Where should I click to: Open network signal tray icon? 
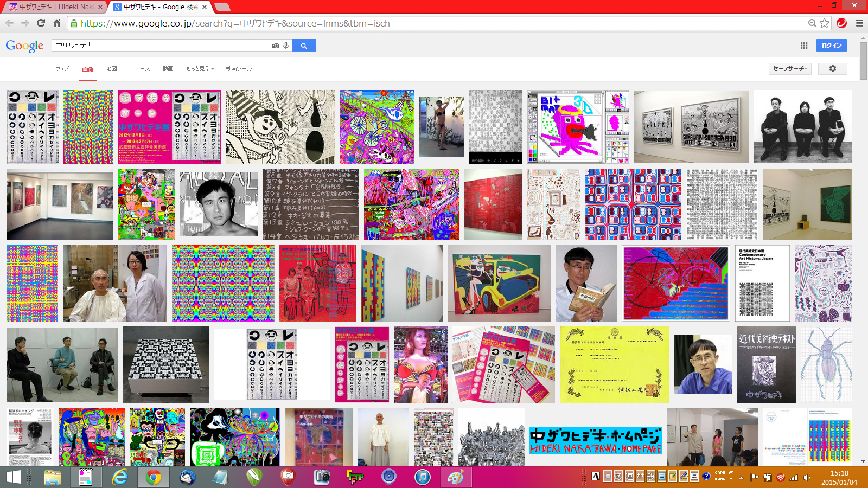pos(794,478)
